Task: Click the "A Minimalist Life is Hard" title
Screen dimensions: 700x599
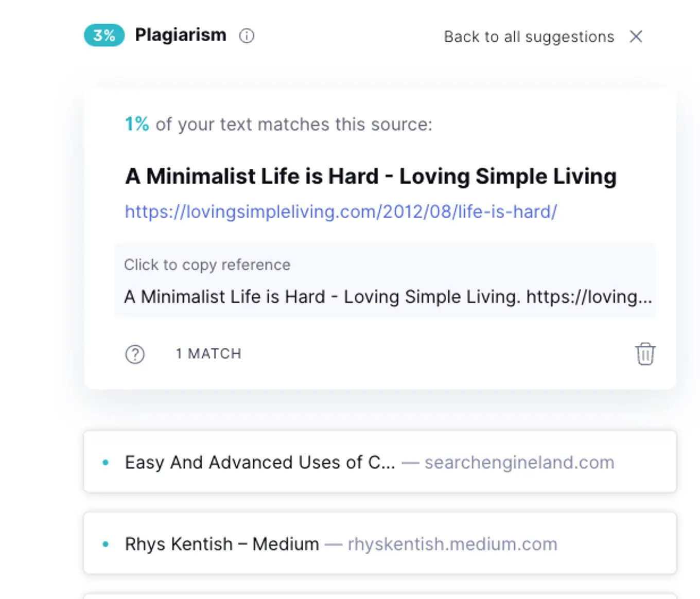Action: [x=371, y=176]
